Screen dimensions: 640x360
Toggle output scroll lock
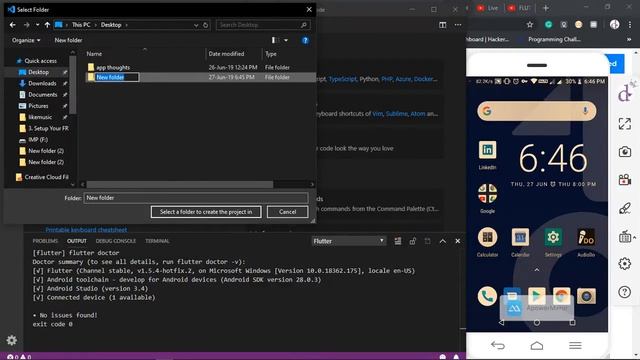click(x=413, y=241)
